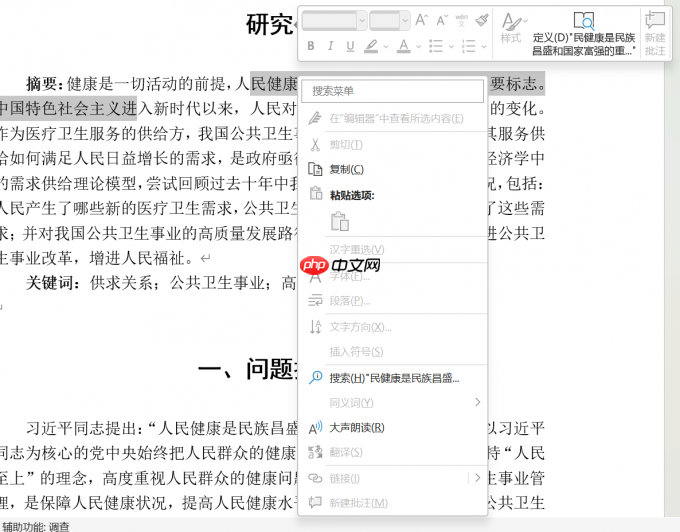The height and width of the screenshot is (532, 680).
Task: Click the translate icon in menu
Action: [315, 452]
